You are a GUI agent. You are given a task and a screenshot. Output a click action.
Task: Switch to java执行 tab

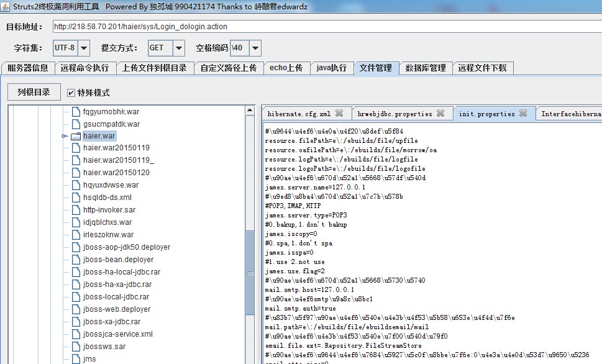click(x=331, y=68)
